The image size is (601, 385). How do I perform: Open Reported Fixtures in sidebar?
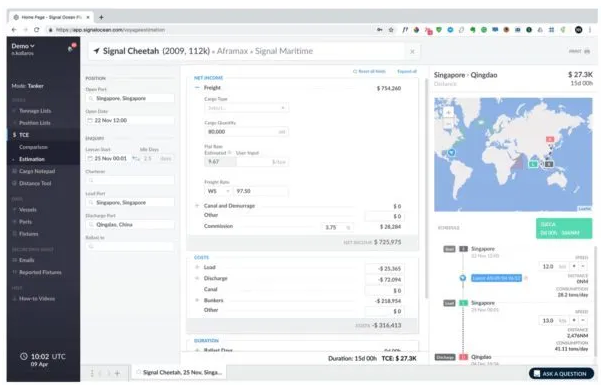40,272
